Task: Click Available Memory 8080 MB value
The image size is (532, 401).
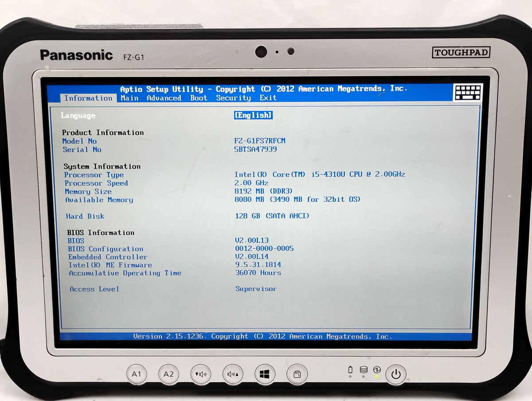Action: point(297,200)
